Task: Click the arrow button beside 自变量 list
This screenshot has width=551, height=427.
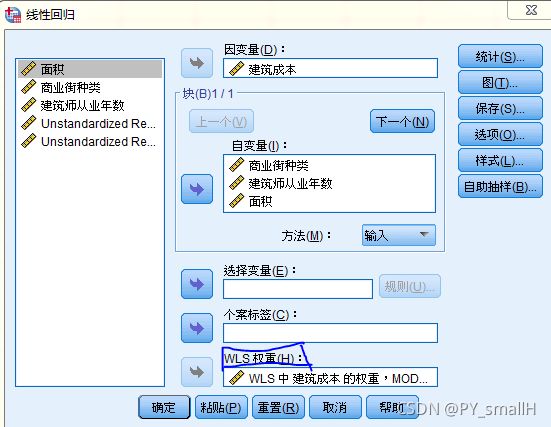Action: (x=197, y=189)
